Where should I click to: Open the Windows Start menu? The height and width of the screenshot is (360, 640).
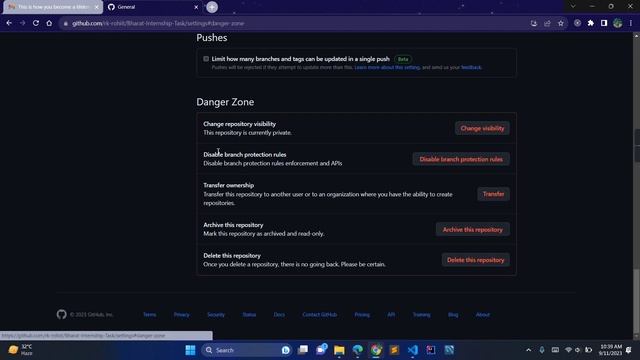pyautogui.click(x=190, y=350)
